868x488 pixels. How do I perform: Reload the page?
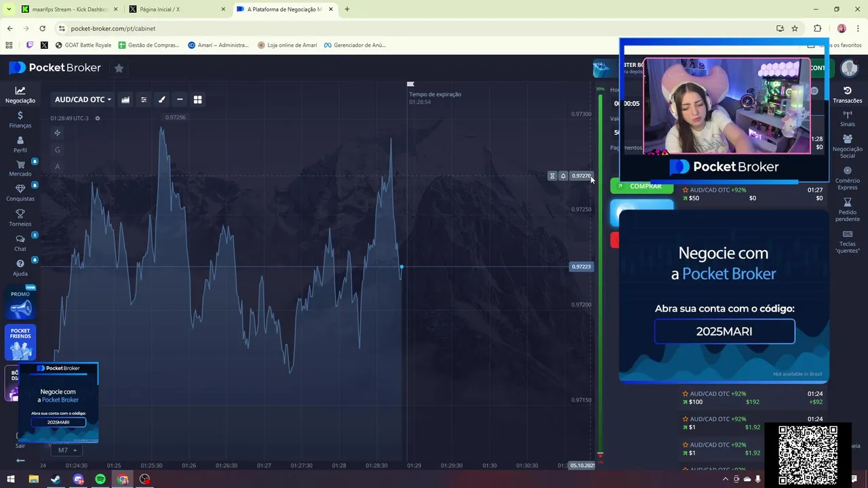(42, 28)
